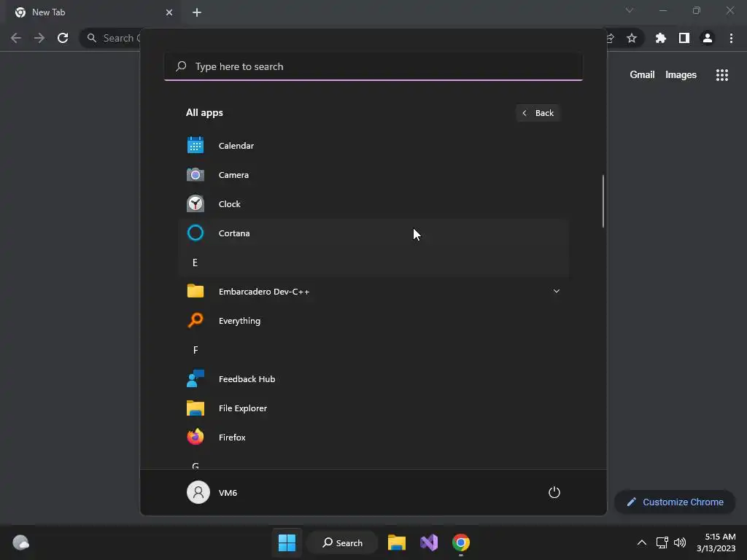The height and width of the screenshot is (560, 747).
Task: Open the Google apps grid icon
Action: coord(722,75)
